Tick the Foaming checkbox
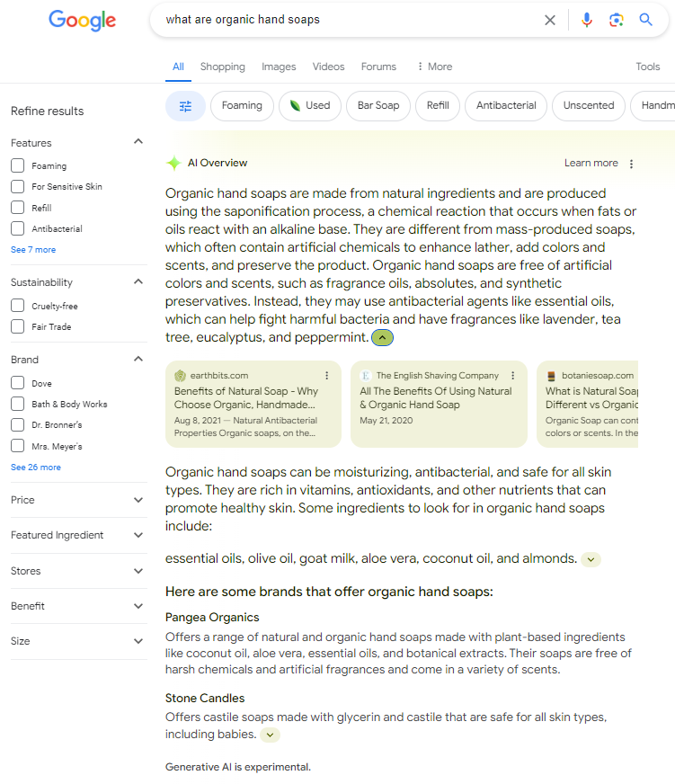The image size is (675, 784). tap(17, 165)
